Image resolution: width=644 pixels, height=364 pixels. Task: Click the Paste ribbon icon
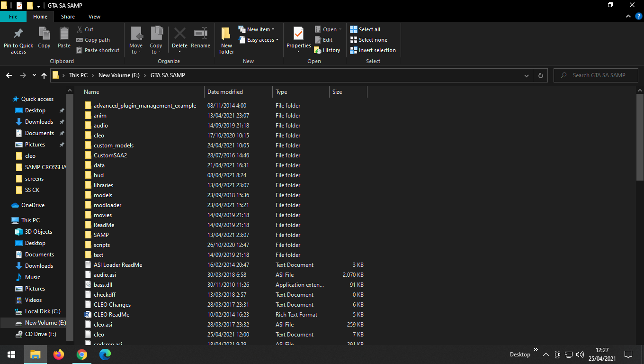(x=64, y=38)
